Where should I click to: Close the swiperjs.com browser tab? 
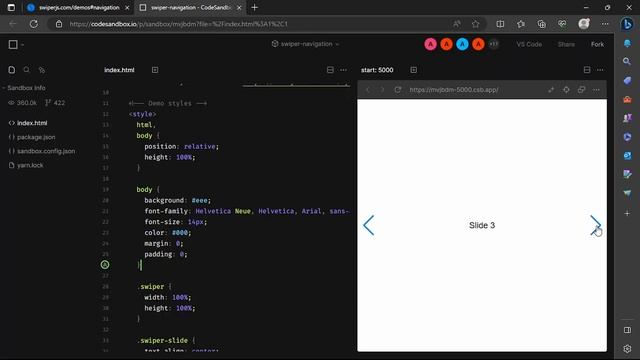(127, 7)
